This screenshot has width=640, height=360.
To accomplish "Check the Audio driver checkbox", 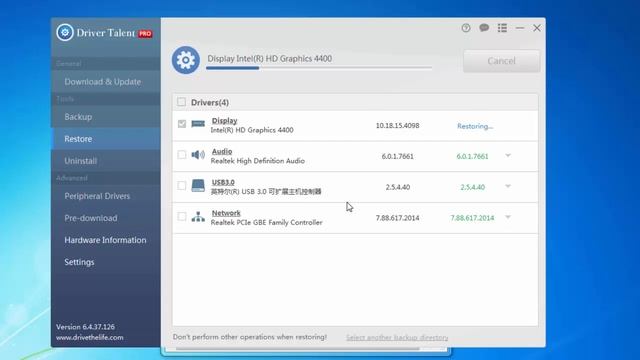I will (x=182, y=155).
